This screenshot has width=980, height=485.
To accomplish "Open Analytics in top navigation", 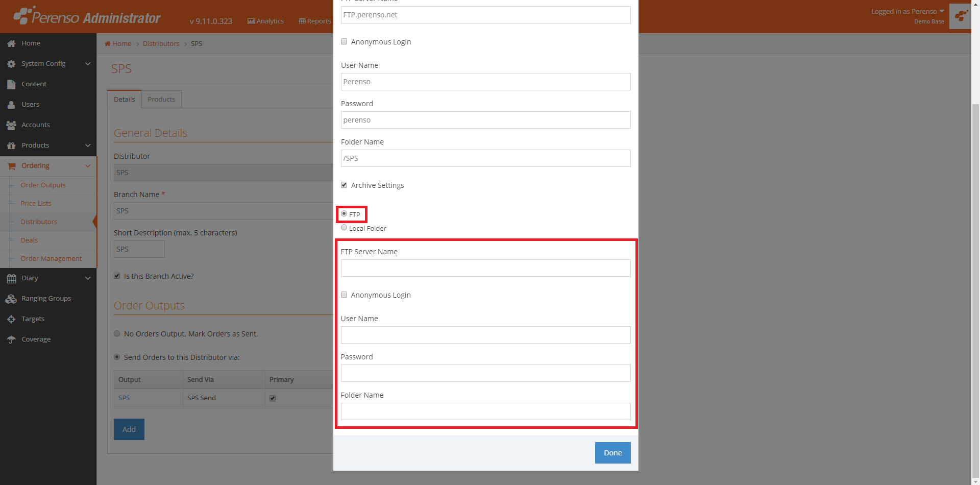I will click(x=265, y=21).
